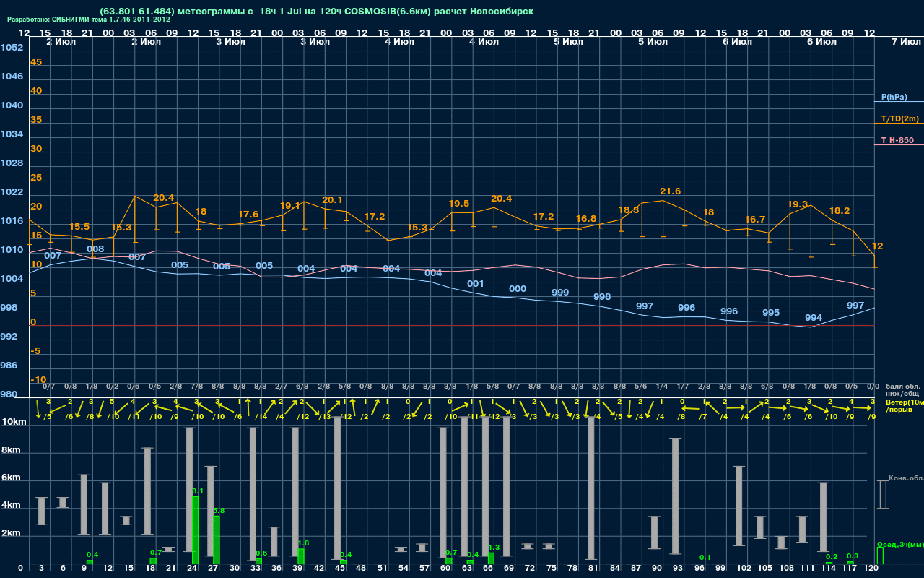The image size is (924, 578).
Task: Click hour 105 on the bottom axis
Action: 765,569
